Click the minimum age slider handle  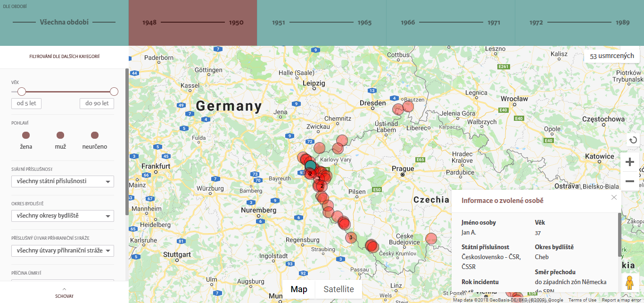(22, 92)
